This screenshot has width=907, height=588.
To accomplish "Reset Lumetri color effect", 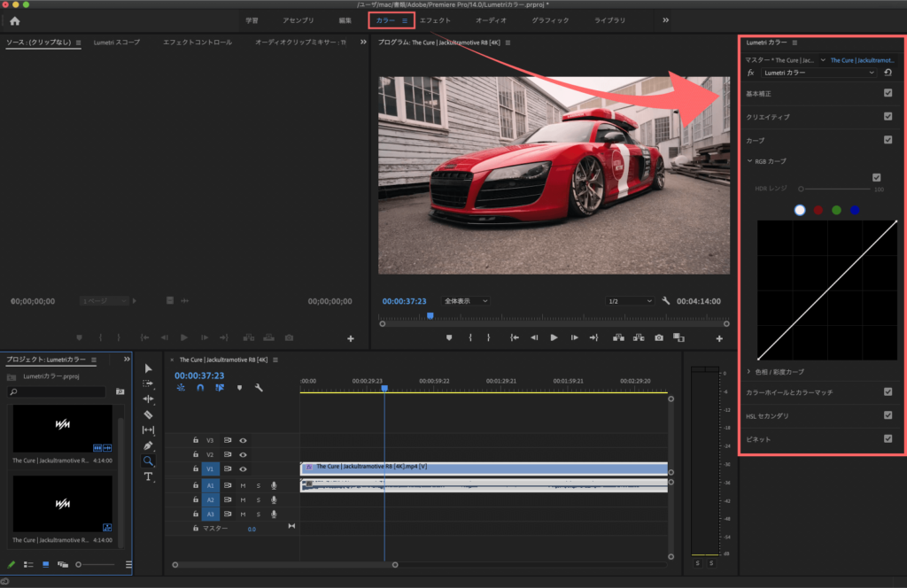I will tap(888, 73).
